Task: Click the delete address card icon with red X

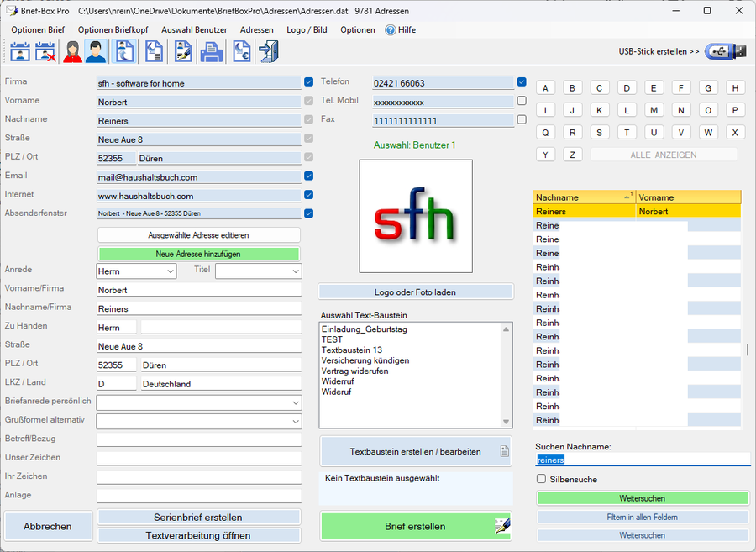Action: click(x=45, y=52)
